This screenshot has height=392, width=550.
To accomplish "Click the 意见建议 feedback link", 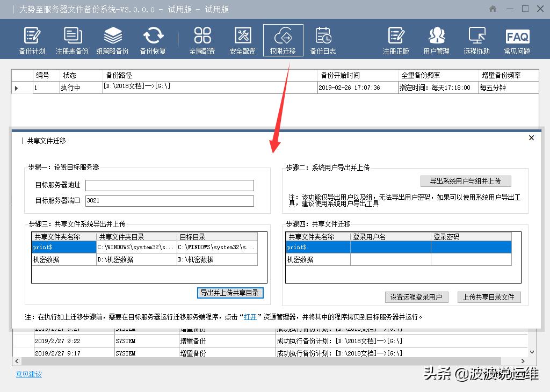I will [28, 374].
